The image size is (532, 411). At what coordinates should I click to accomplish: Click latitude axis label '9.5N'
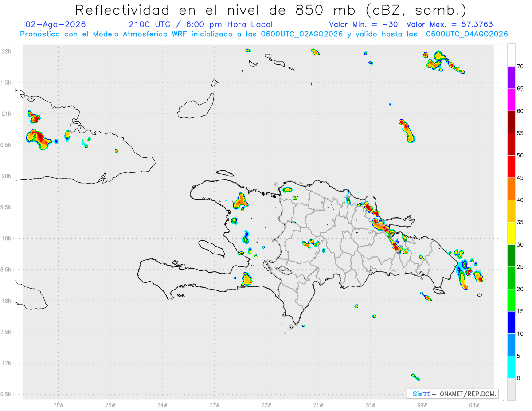(x=7, y=207)
